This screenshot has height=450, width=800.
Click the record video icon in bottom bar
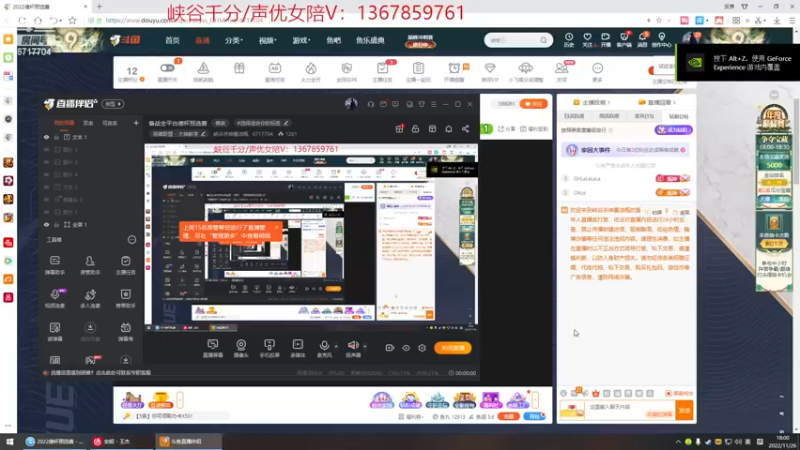tap(389, 348)
